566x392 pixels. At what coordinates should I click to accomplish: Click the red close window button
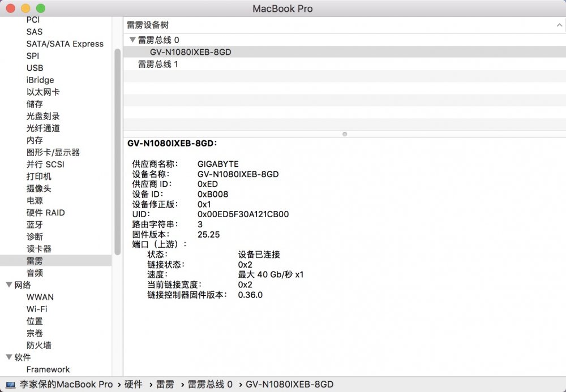[x=10, y=8]
